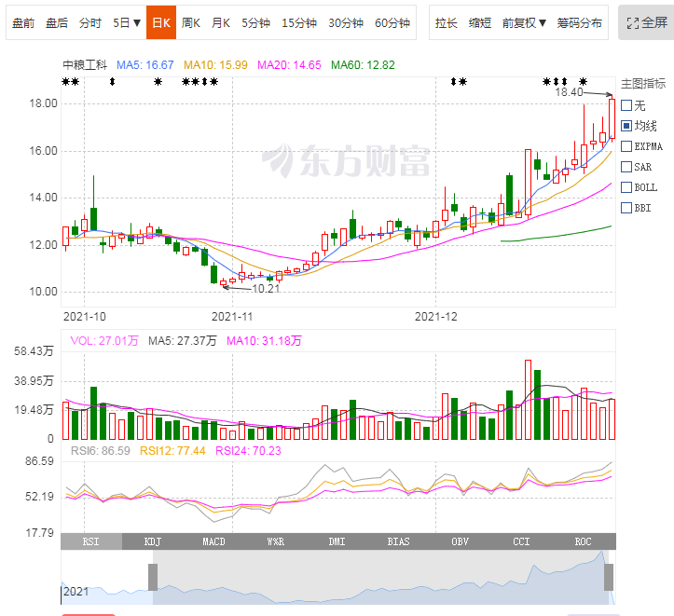This screenshot has width=674, height=616.
Task: Select the BIAS indicator tab
Action: [398, 541]
